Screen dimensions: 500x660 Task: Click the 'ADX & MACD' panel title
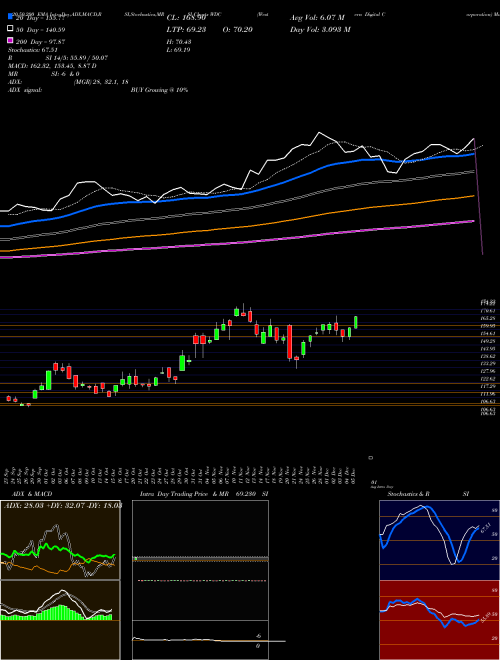pos(32,494)
